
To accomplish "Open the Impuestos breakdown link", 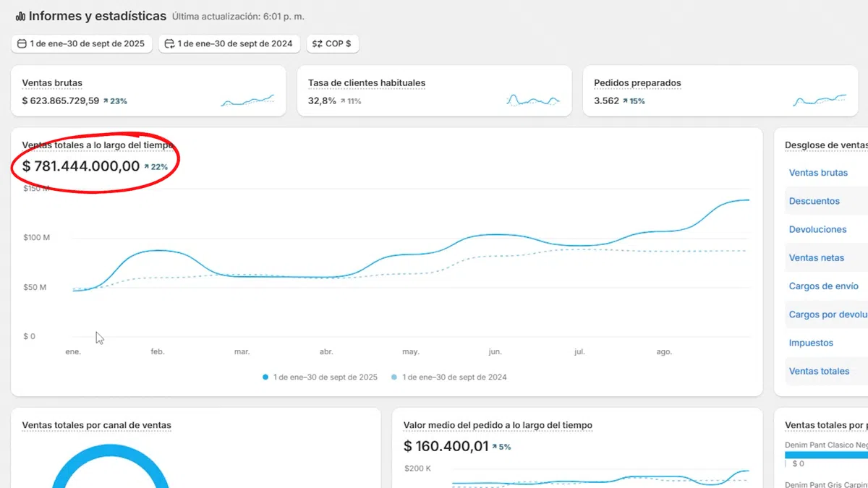I will point(811,343).
